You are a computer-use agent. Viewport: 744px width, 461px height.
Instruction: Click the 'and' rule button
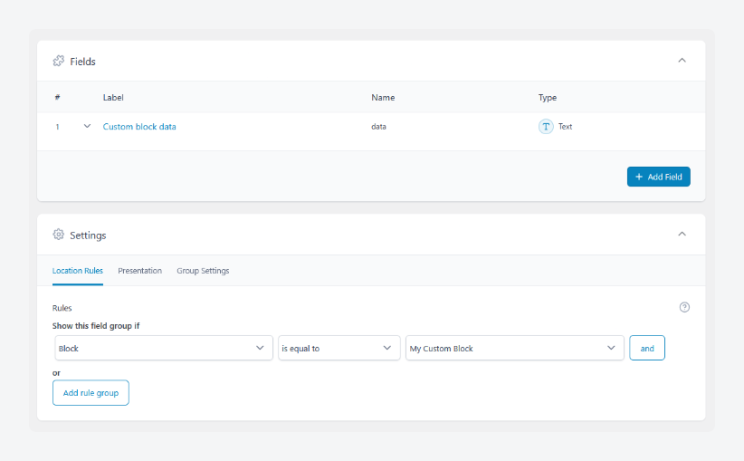[x=647, y=348]
